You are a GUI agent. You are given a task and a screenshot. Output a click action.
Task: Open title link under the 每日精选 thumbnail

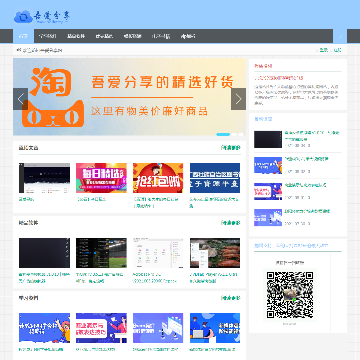click(91, 199)
